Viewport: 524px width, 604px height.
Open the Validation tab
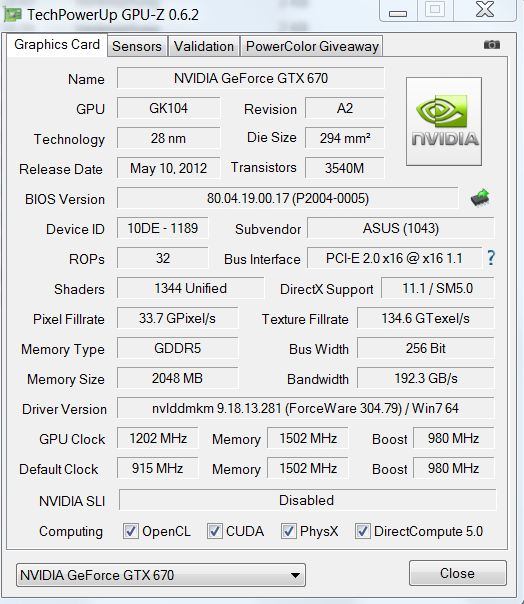pyautogui.click(x=204, y=46)
